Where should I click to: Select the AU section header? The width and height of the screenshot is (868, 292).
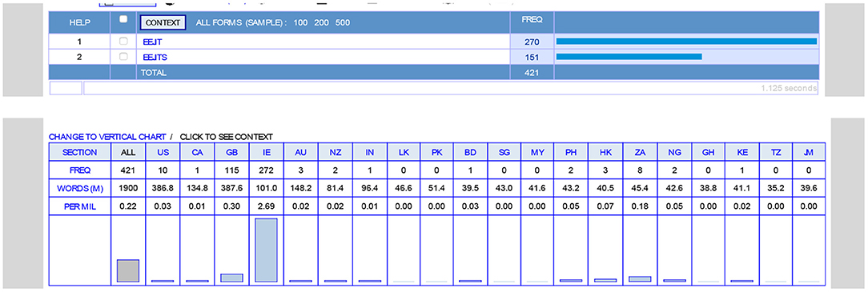(x=300, y=152)
